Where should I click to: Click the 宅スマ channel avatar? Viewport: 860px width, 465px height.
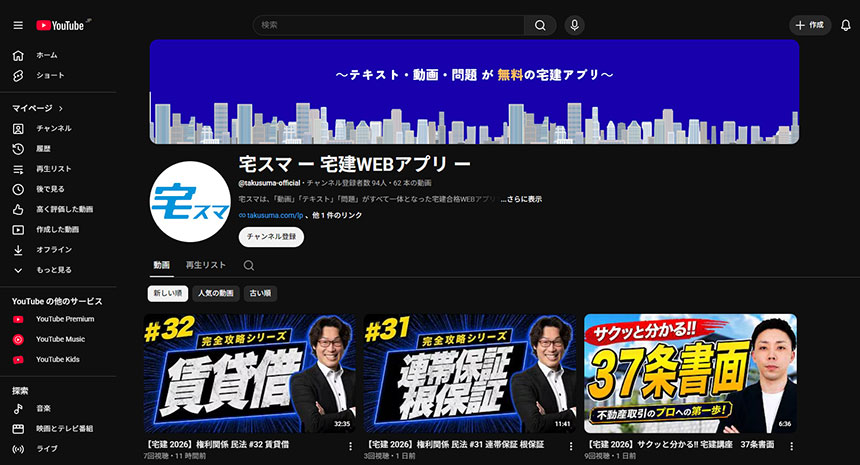coord(190,202)
